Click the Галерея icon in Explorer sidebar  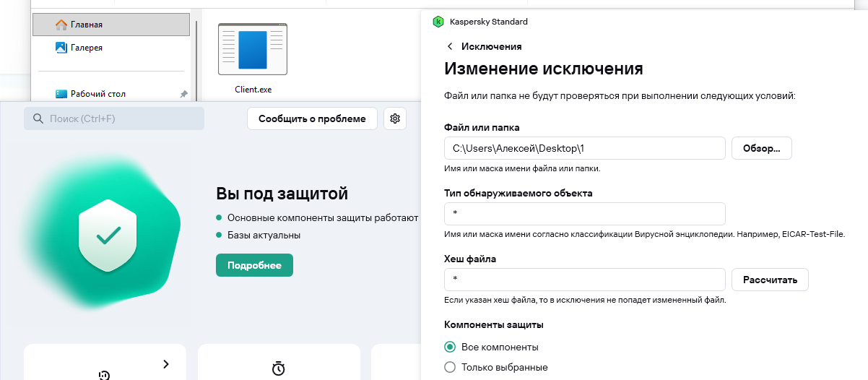pyautogui.click(x=61, y=48)
